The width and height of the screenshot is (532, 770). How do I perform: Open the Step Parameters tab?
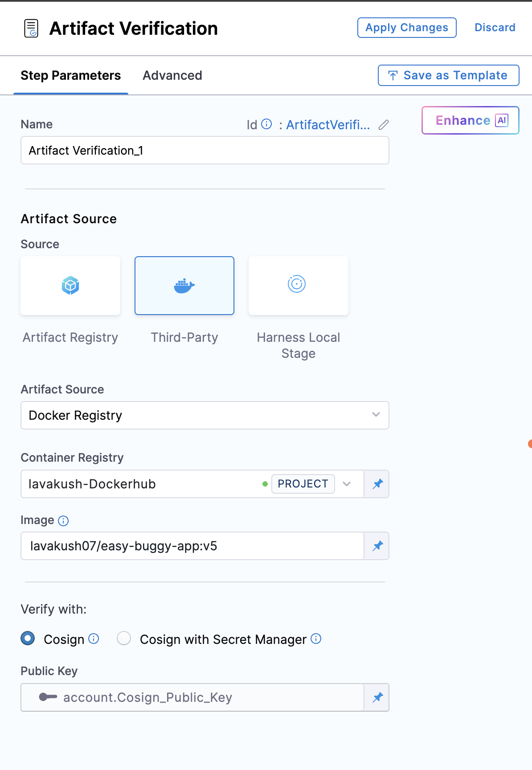(71, 76)
